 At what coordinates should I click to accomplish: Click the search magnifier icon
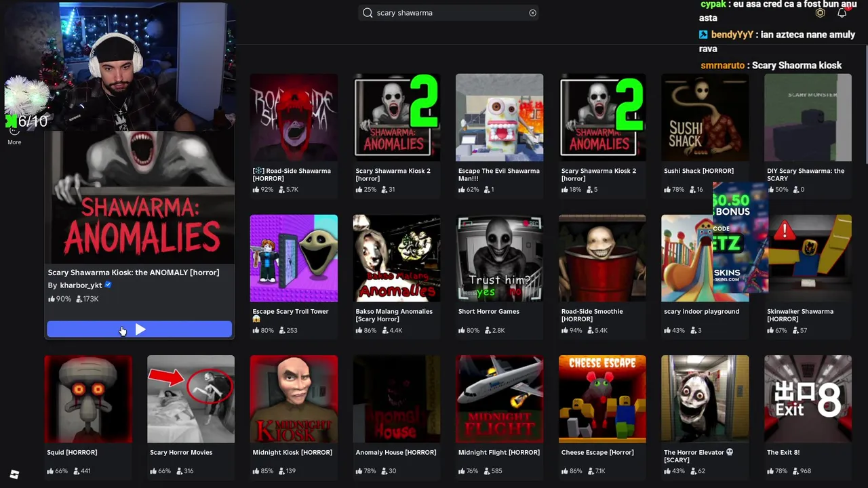[368, 13]
